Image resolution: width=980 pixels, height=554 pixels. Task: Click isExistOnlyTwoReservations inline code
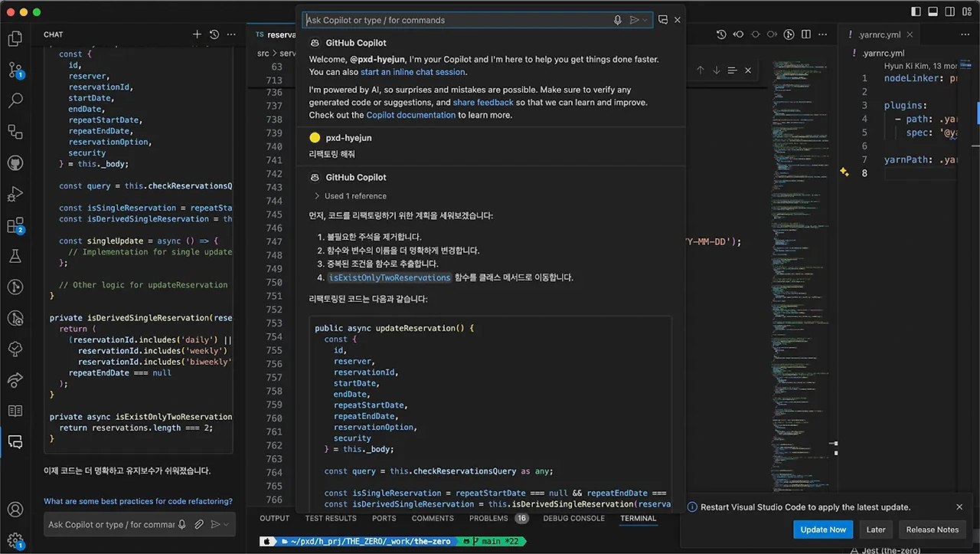pyautogui.click(x=390, y=277)
